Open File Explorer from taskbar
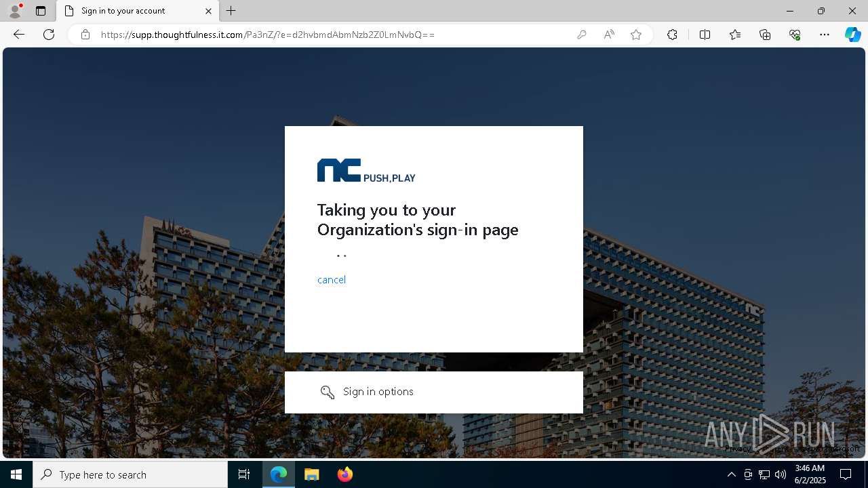 coord(312,474)
